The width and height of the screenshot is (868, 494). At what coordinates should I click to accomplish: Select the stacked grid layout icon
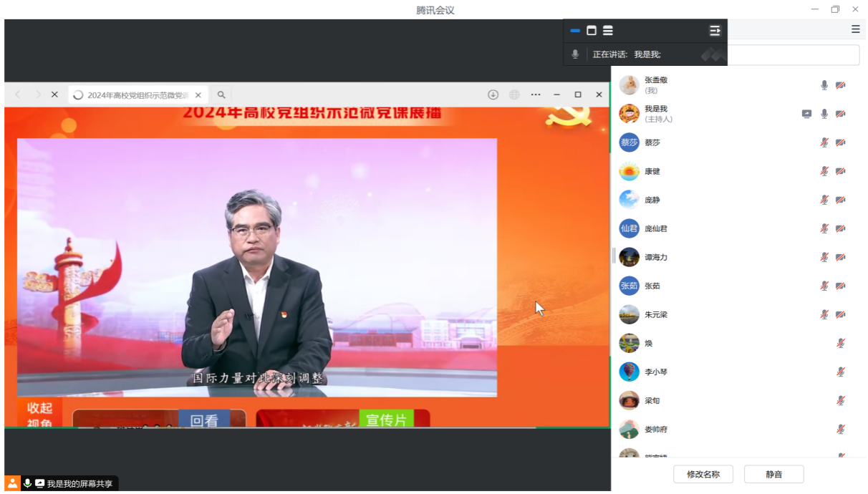[608, 31]
